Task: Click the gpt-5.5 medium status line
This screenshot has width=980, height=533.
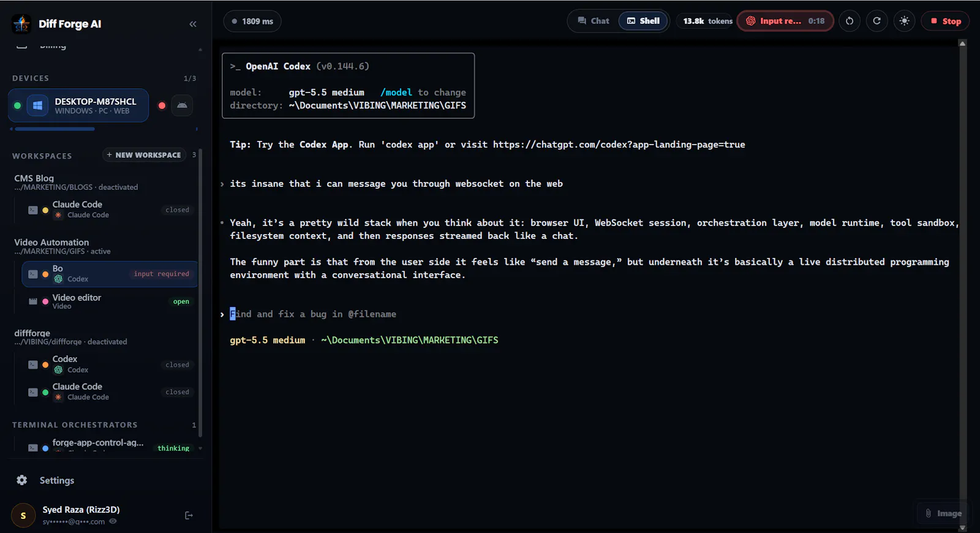Action: (364, 340)
